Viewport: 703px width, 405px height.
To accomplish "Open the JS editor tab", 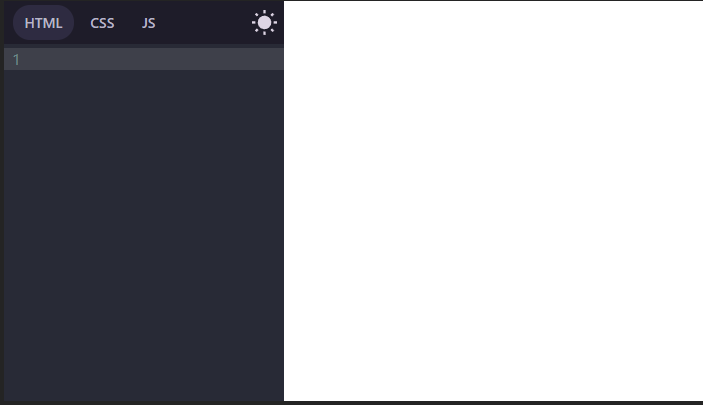I will pos(148,23).
